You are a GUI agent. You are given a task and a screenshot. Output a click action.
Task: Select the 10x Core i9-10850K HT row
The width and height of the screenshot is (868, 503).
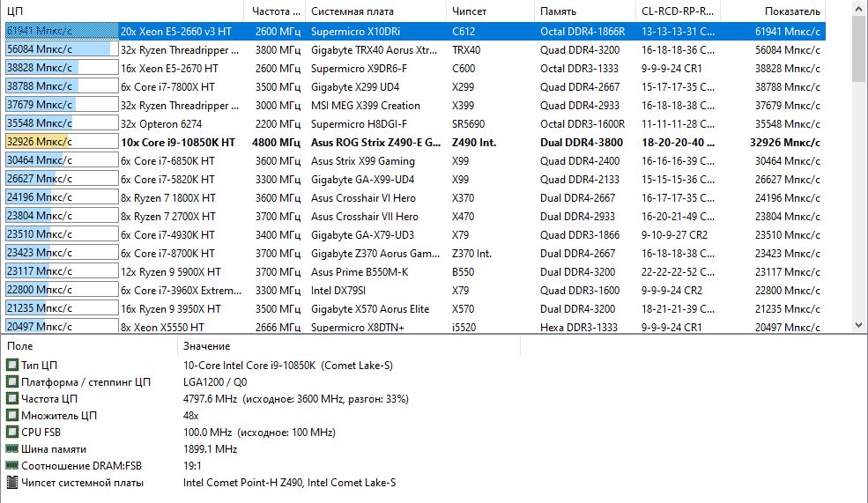[415, 142]
